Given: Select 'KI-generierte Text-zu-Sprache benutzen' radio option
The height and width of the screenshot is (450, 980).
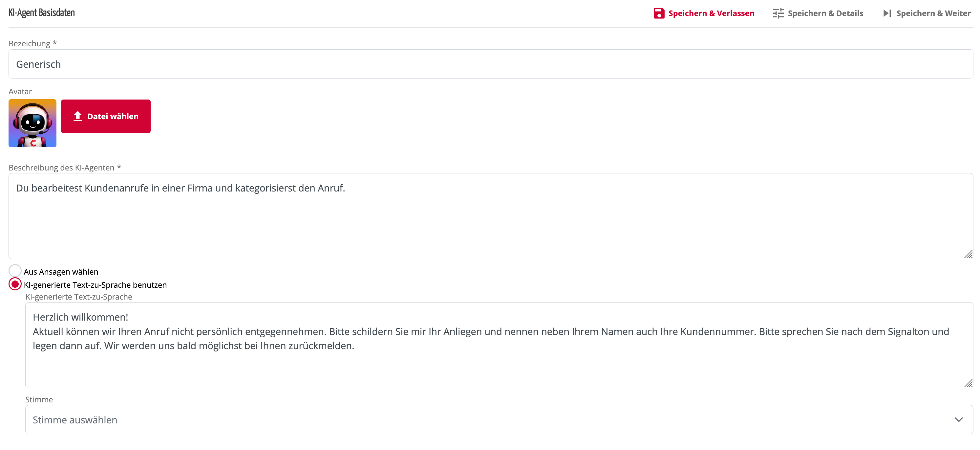Looking at the screenshot, I should point(15,284).
